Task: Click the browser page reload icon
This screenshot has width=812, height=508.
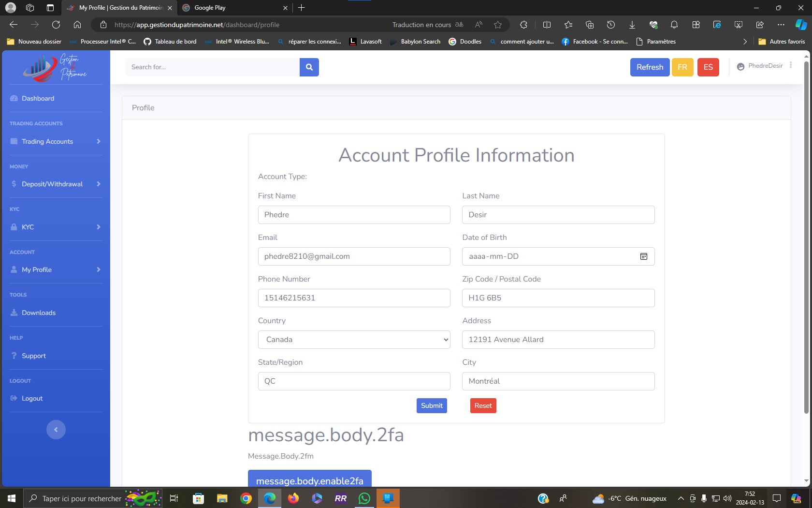Action: (56, 25)
